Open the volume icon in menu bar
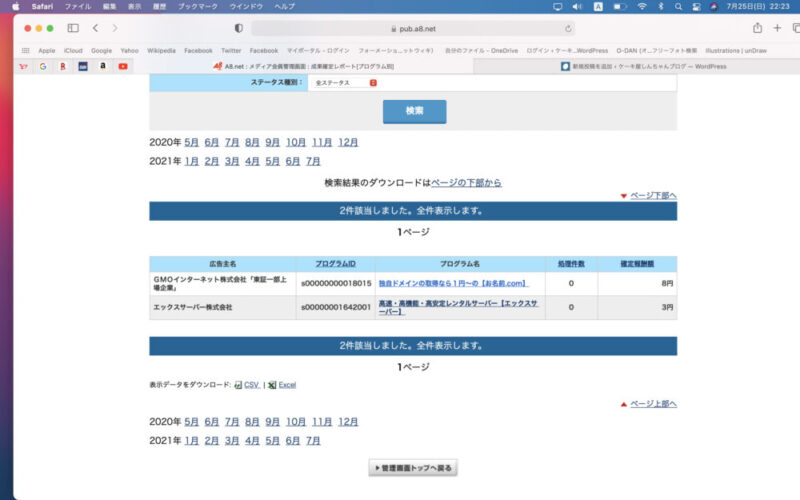800x500 pixels. (577, 7)
